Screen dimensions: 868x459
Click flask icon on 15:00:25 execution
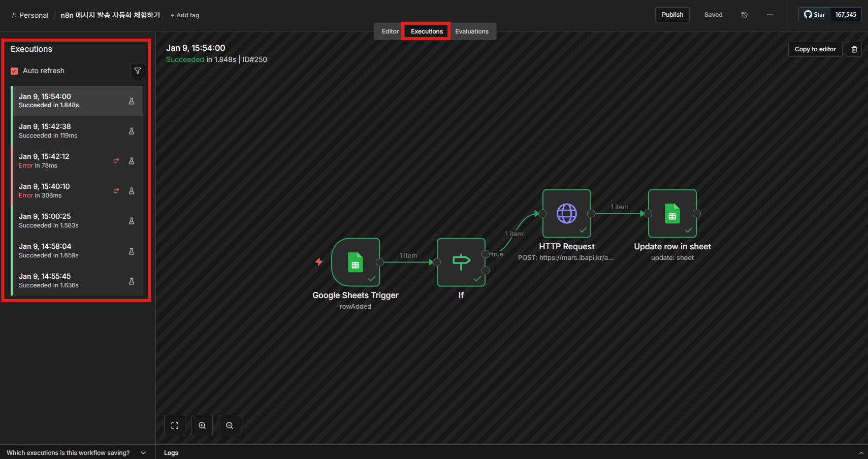coord(132,221)
